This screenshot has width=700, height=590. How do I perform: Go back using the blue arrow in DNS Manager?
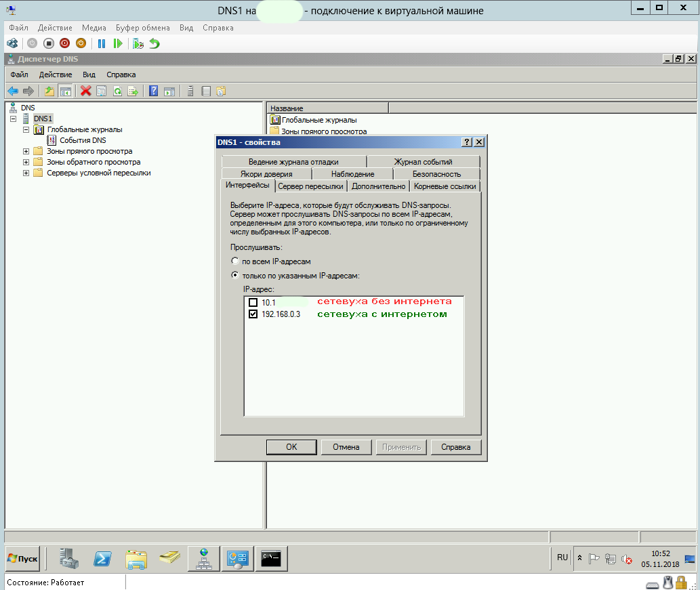pyautogui.click(x=13, y=91)
